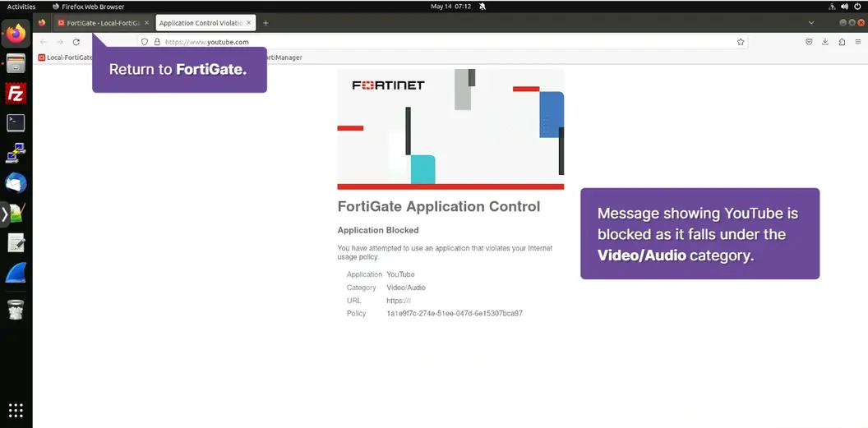Open the clock and calendar menu
The image size is (868, 428).
pyautogui.click(x=450, y=7)
